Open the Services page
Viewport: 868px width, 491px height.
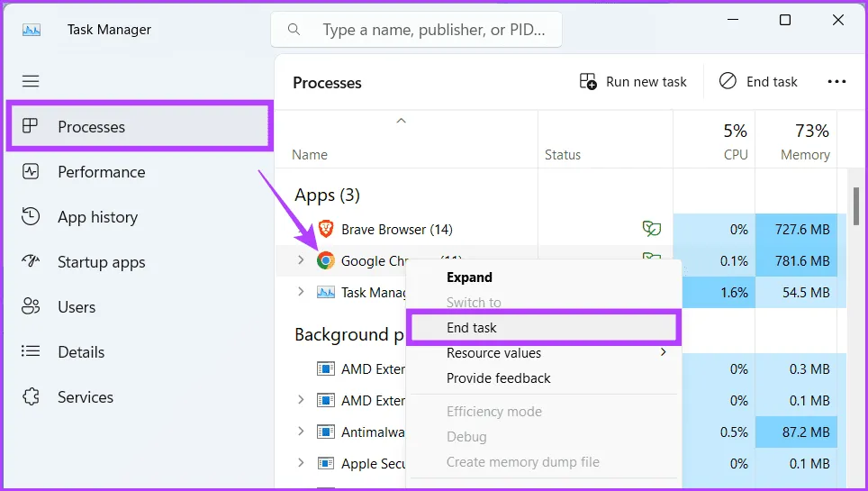[86, 397]
